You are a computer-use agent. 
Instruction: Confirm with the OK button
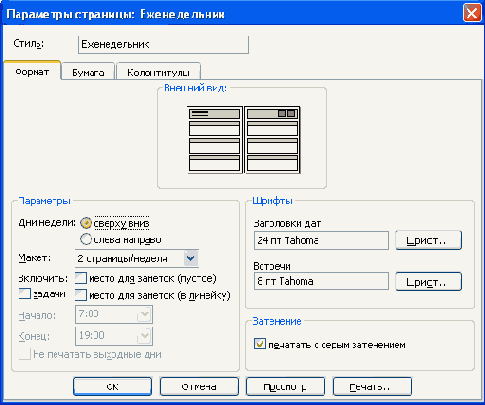[x=112, y=386]
